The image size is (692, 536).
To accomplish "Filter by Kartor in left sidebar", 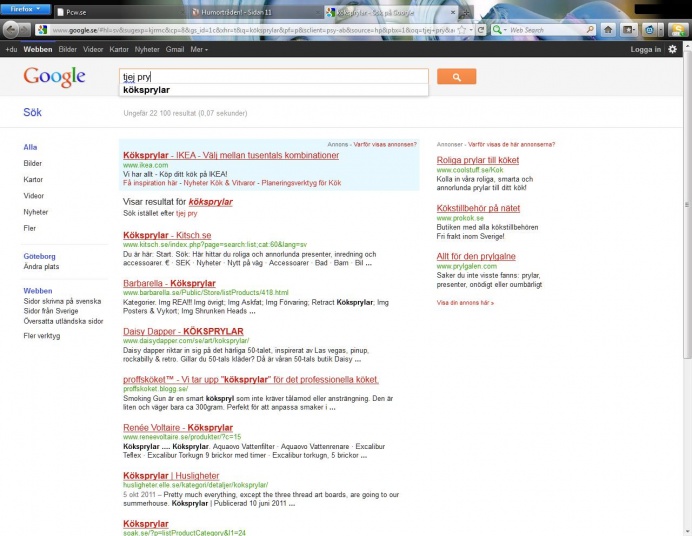I will tap(33, 180).
